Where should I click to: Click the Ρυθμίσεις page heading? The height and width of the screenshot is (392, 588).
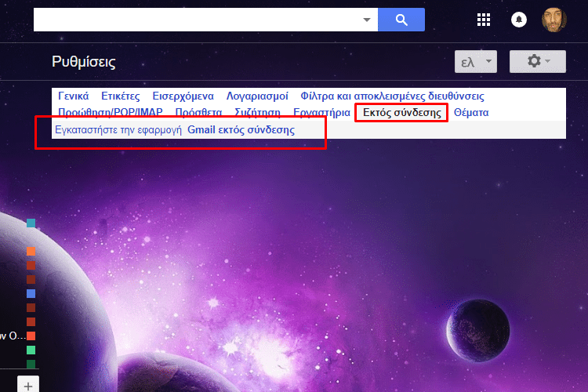84,61
